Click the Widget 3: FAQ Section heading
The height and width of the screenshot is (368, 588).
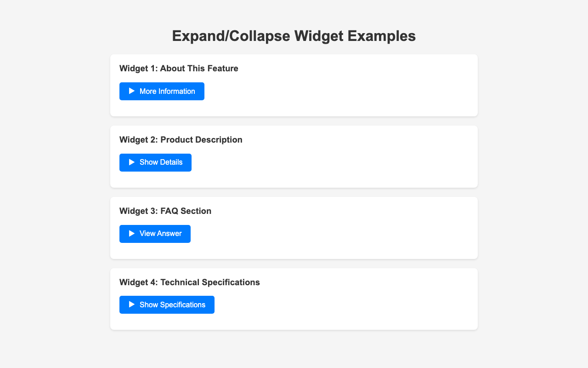click(165, 211)
